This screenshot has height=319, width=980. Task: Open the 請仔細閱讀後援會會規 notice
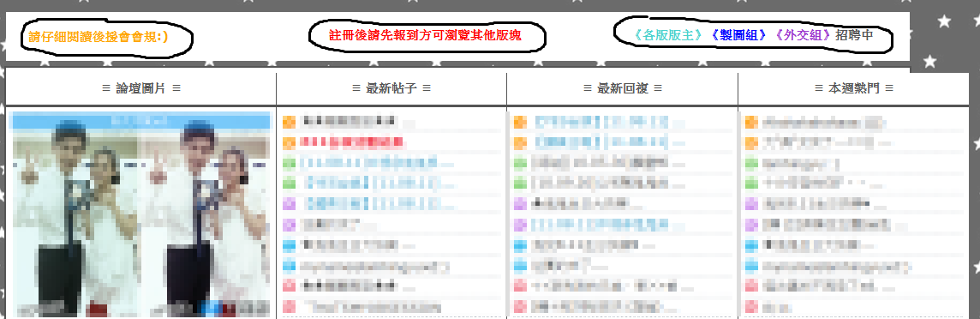coord(99,37)
